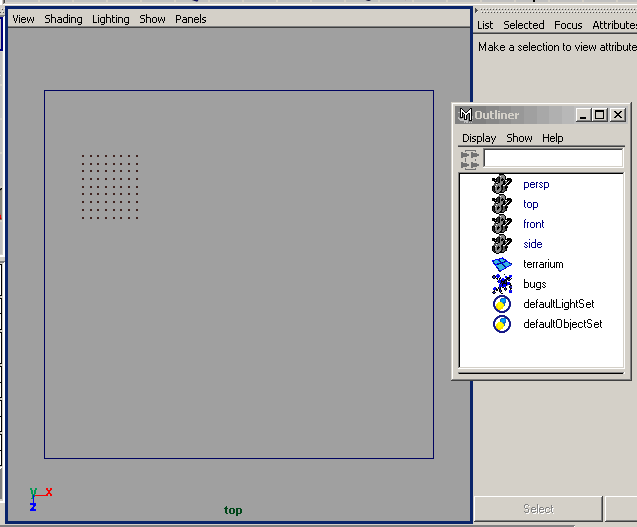This screenshot has width=637, height=527.
Task: Maximize the Outliner window
Action: pyautogui.click(x=600, y=115)
